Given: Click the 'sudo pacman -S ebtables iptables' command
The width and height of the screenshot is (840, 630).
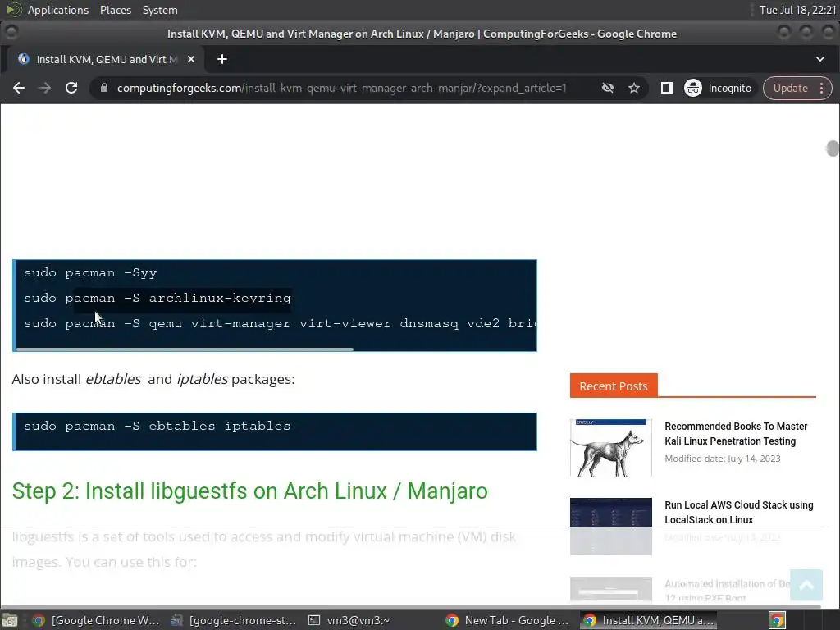Looking at the screenshot, I should pyautogui.click(x=157, y=426).
